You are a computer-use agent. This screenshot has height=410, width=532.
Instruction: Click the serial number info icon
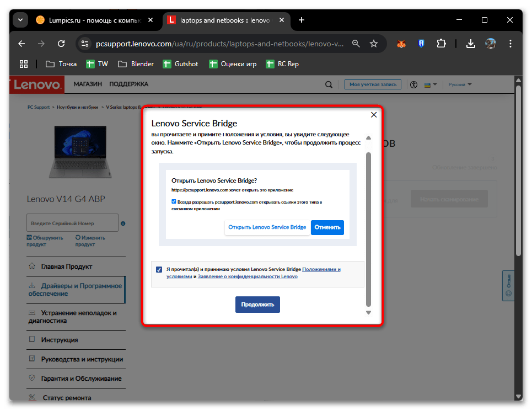[x=123, y=223]
